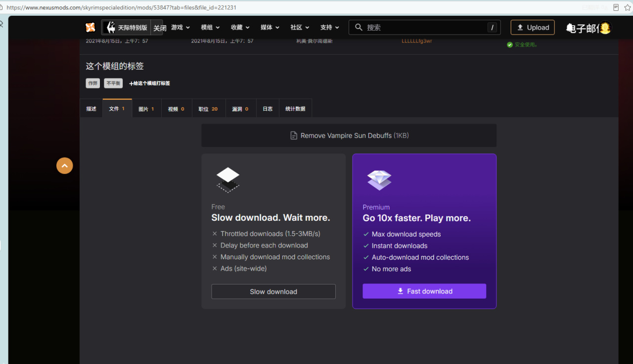Click the Free tier stacked-layers icon
The image size is (633, 364).
pyautogui.click(x=228, y=179)
